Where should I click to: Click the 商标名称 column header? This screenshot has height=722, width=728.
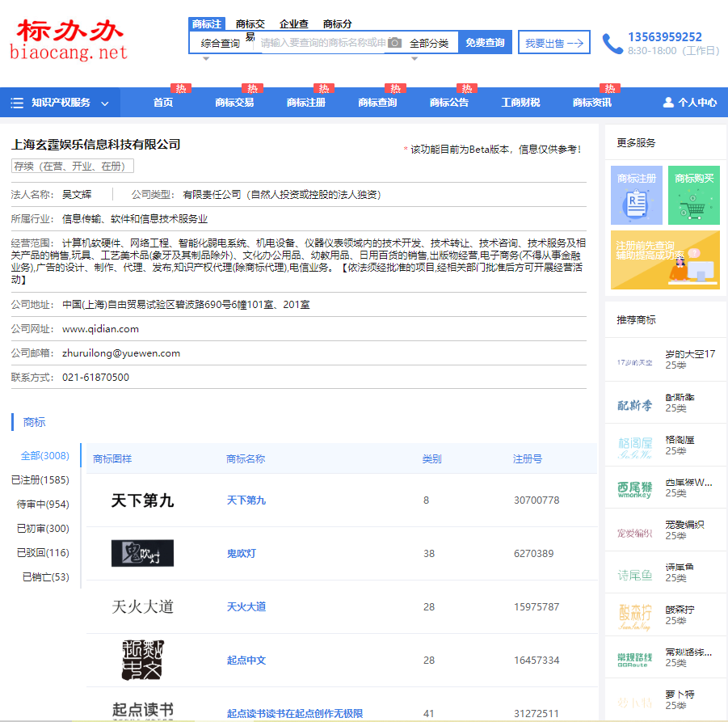tap(245, 459)
